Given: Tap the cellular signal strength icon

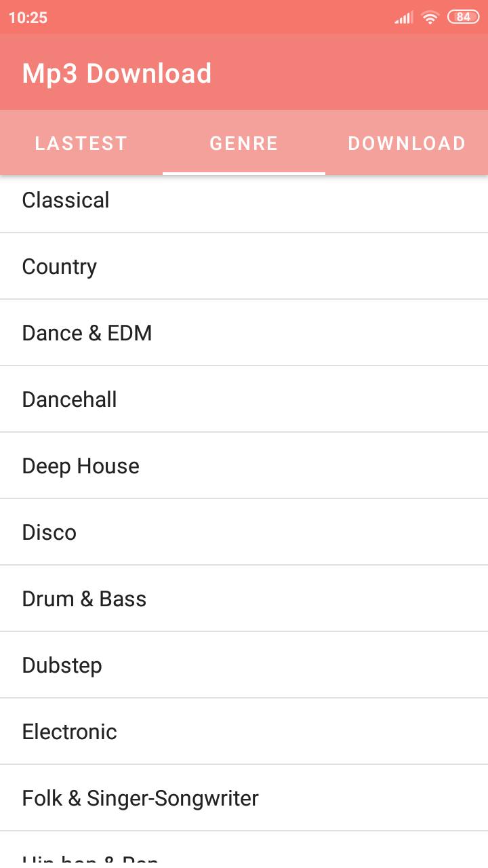Looking at the screenshot, I should 404,18.
